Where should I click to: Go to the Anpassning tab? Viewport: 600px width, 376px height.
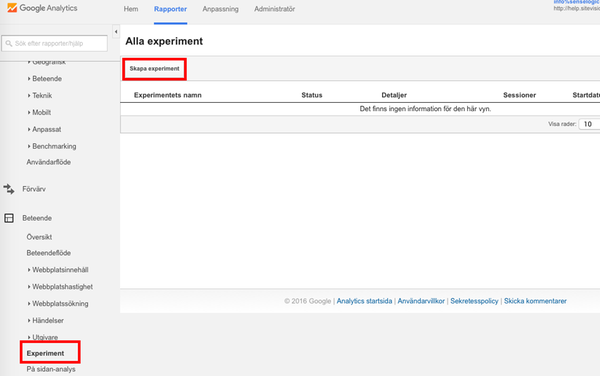[x=220, y=9]
